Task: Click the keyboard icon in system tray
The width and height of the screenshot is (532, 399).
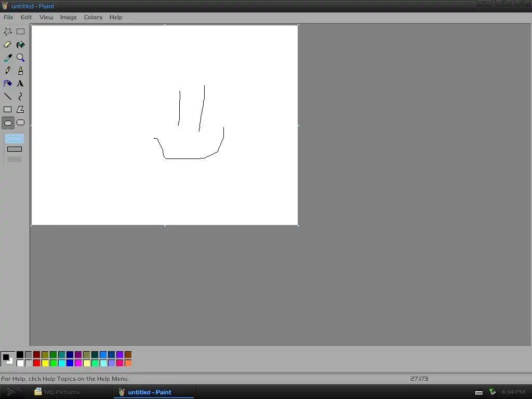Action: pyautogui.click(x=478, y=392)
